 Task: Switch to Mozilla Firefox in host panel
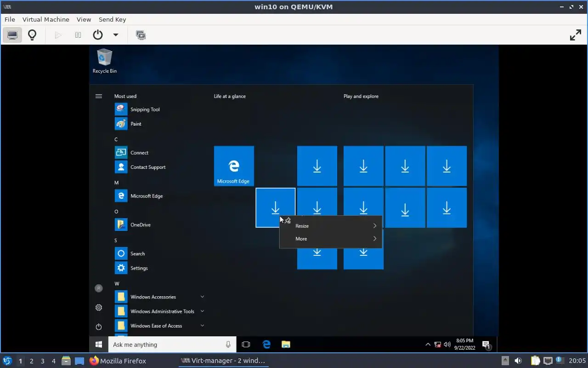click(x=118, y=361)
